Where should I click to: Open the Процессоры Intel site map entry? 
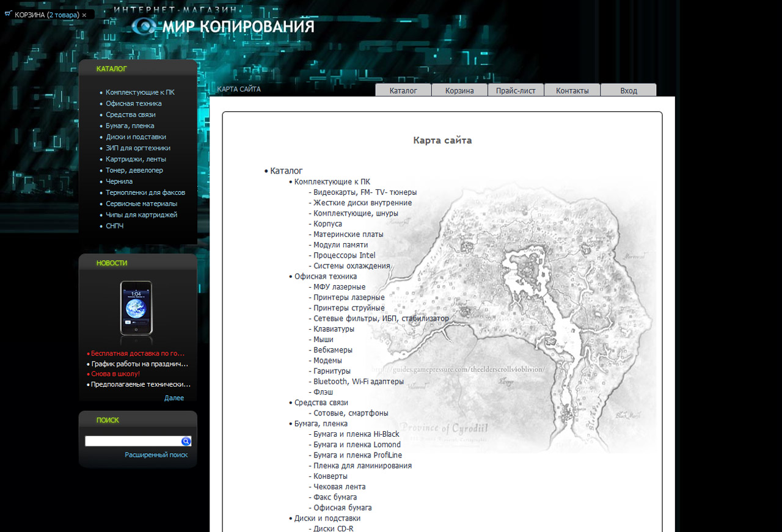(x=345, y=255)
